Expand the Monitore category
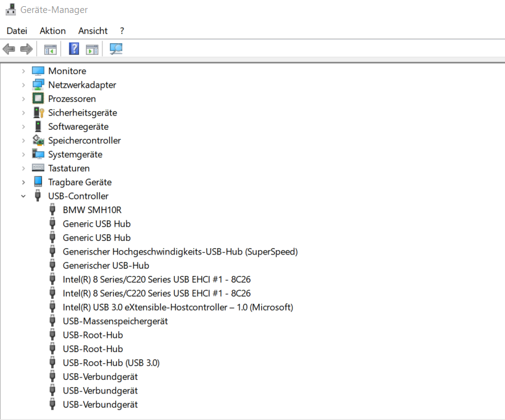The image size is (505, 420). pyautogui.click(x=23, y=71)
